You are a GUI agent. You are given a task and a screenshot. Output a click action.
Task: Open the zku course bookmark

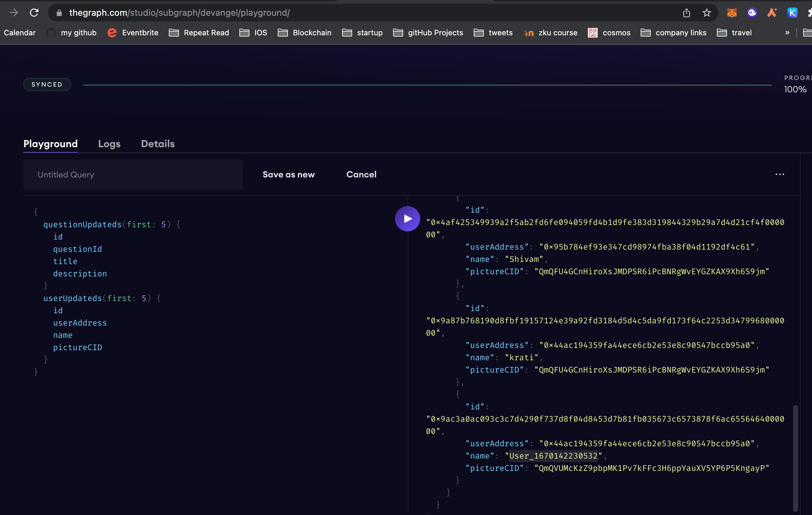pyautogui.click(x=550, y=33)
